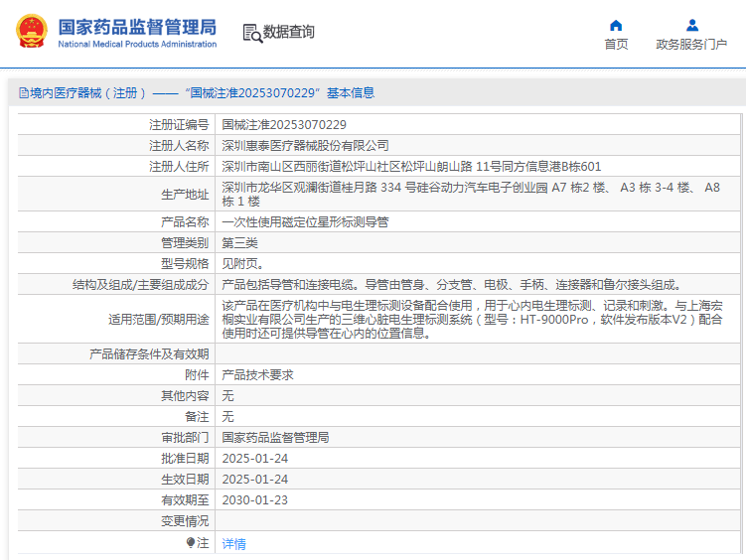The width and height of the screenshot is (746, 560).
Task: Click the 审批部门 row label
Action: click(185, 438)
